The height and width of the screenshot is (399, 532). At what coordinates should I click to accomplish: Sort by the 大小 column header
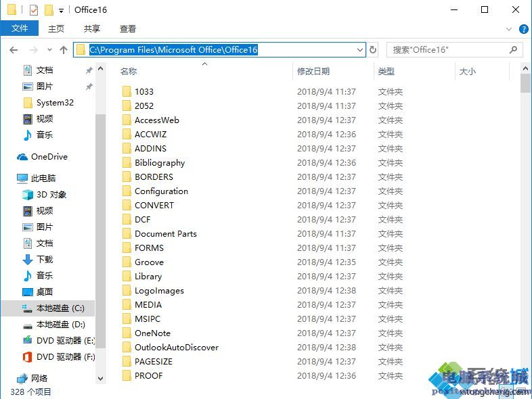click(467, 71)
